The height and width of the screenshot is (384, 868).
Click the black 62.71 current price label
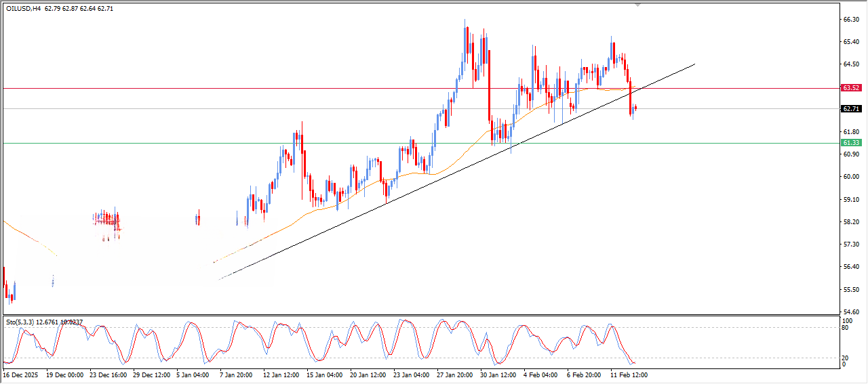pos(851,109)
